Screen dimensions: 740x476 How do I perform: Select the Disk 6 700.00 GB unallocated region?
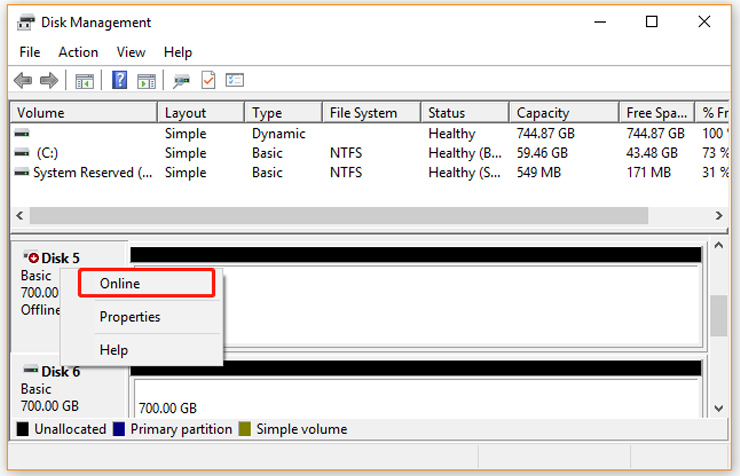[418, 399]
